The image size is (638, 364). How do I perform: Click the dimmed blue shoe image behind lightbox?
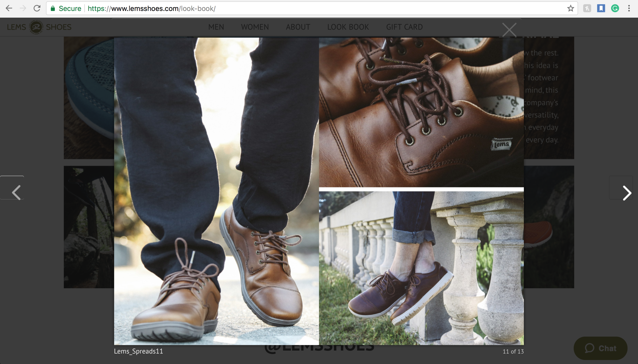pyautogui.click(x=89, y=98)
